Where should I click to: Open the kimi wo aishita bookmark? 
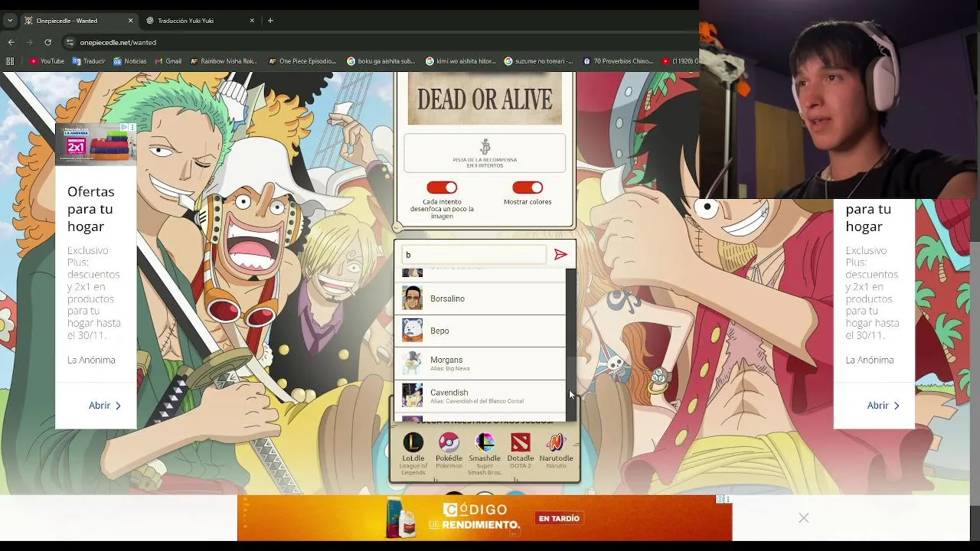click(460, 61)
